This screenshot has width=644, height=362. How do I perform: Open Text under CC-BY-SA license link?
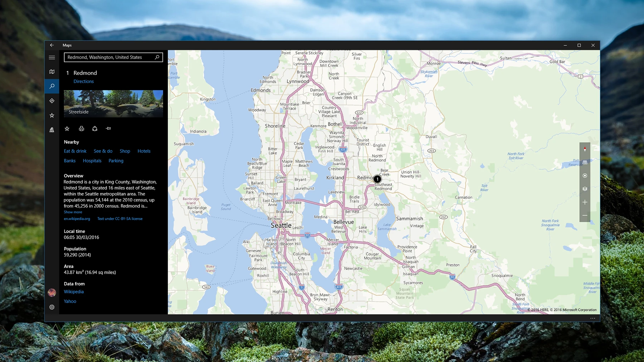tap(120, 219)
